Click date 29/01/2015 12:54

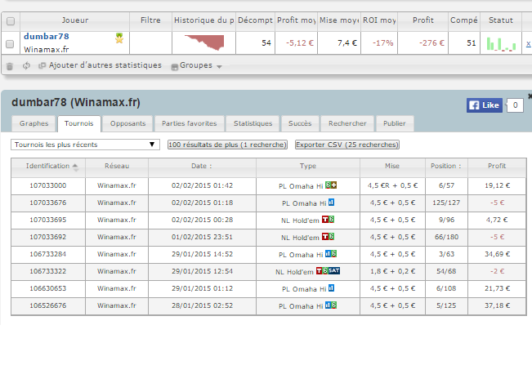(202, 272)
